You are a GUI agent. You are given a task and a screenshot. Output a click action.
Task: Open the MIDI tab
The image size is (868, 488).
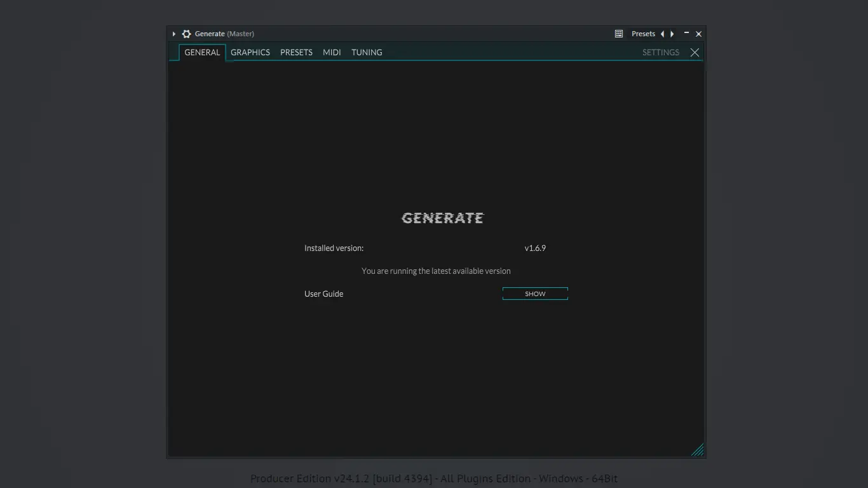(332, 52)
